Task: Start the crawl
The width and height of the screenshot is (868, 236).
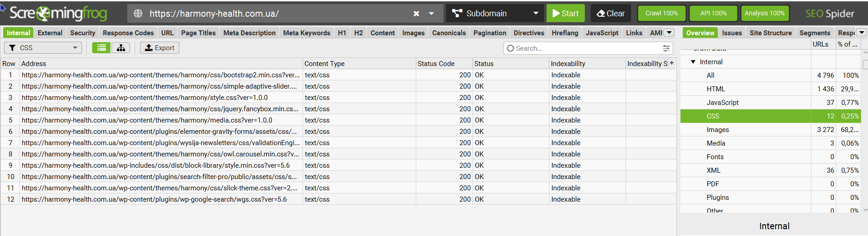Action: [x=565, y=14]
